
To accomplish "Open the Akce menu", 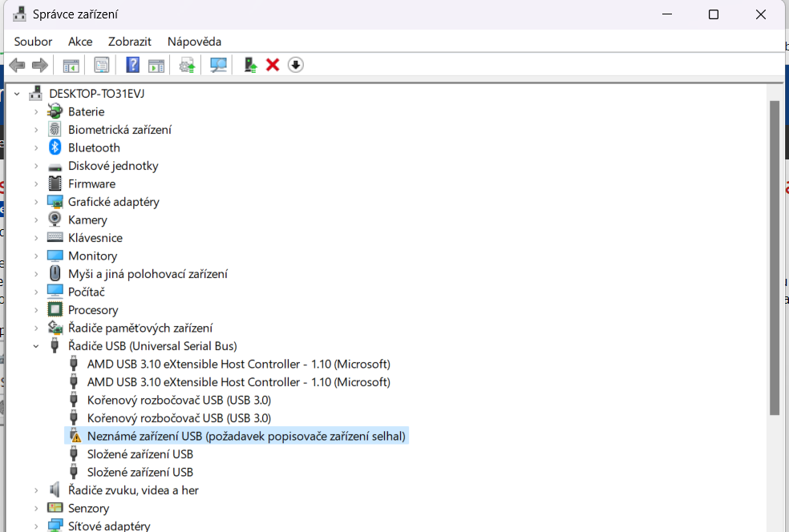I will (x=80, y=42).
